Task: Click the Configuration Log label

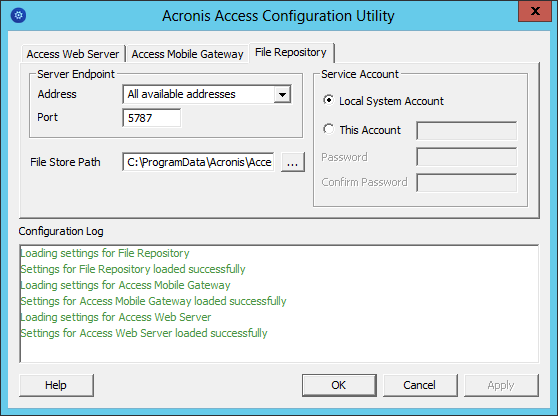Action: [x=61, y=231]
